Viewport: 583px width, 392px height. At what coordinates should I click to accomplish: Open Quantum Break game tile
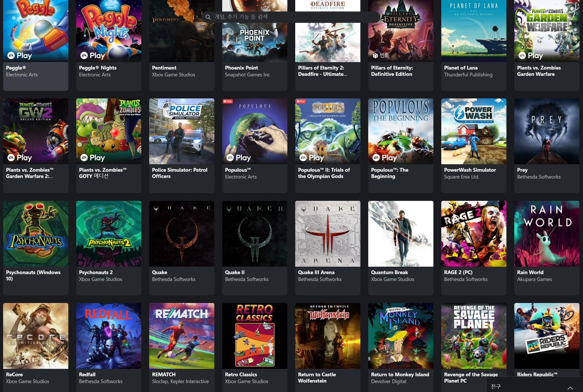[x=401, y=234]
